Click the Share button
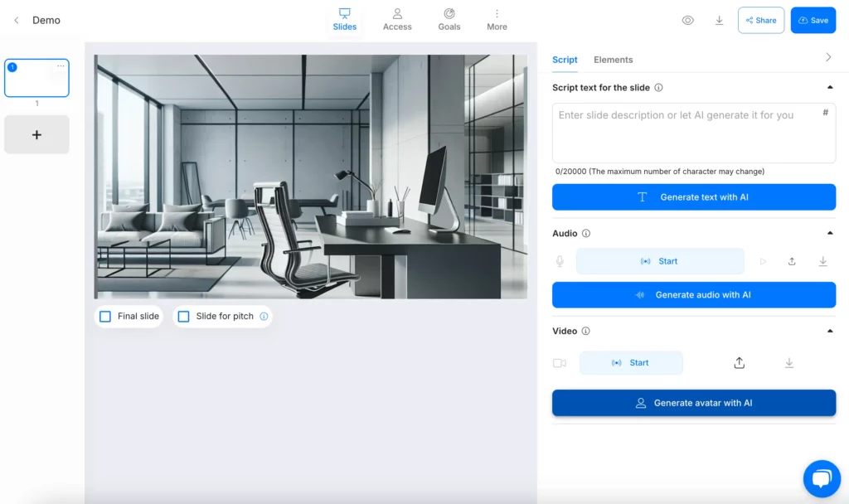Viewport: 849px width, 504px height. click(x=760, y=20)
